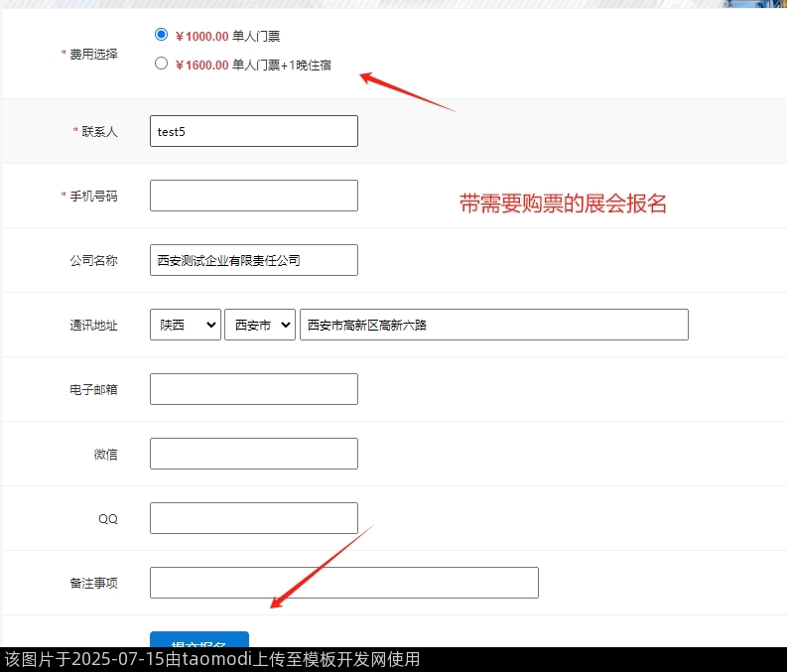Click the 公司名称 input field
Image resolution: width=787 pixels, height=672 pixels.
pyautogui.click(x=253, y=260)
